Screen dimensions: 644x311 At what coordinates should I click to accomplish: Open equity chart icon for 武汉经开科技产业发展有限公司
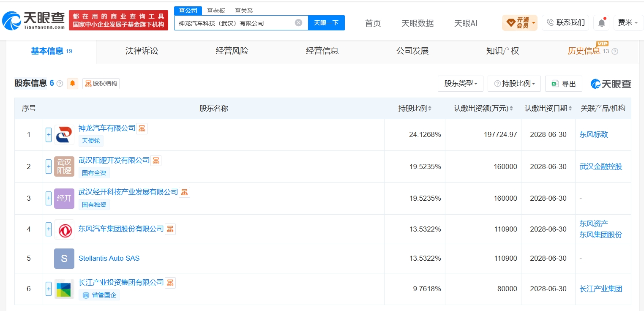184,192
